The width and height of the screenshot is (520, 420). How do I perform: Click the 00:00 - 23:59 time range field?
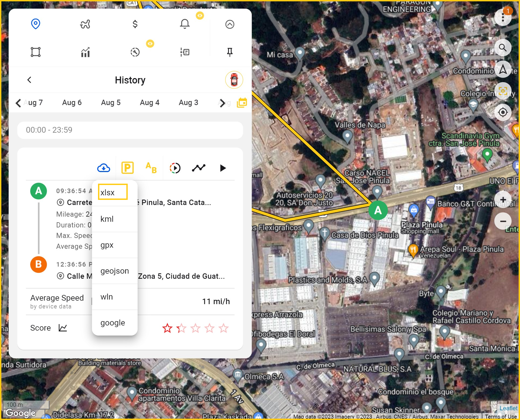(130, 130)
